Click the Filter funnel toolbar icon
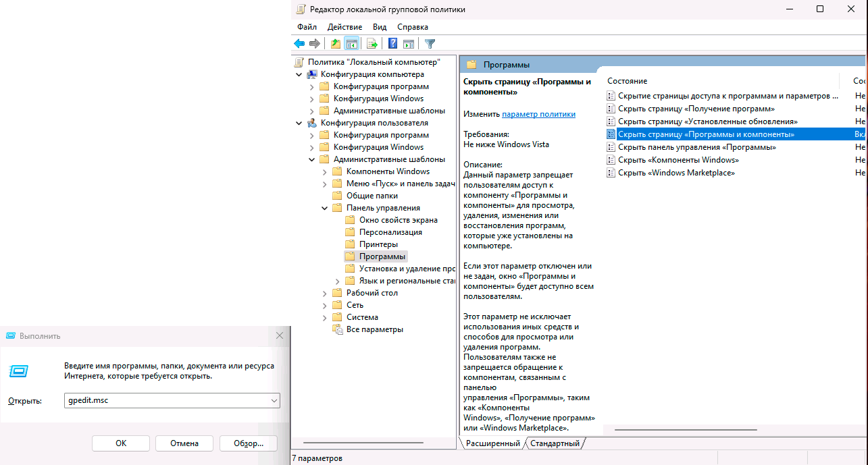868x465 pixels. coord(430,44)
